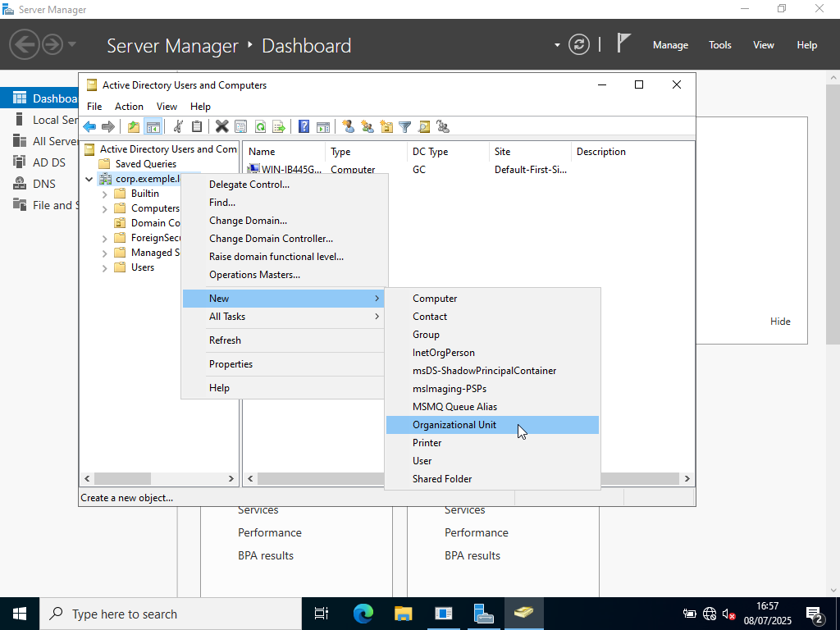Collapse the corp.exemple domain node
The width and height of the screenshot is (840, 630).
tap(89, 179)
